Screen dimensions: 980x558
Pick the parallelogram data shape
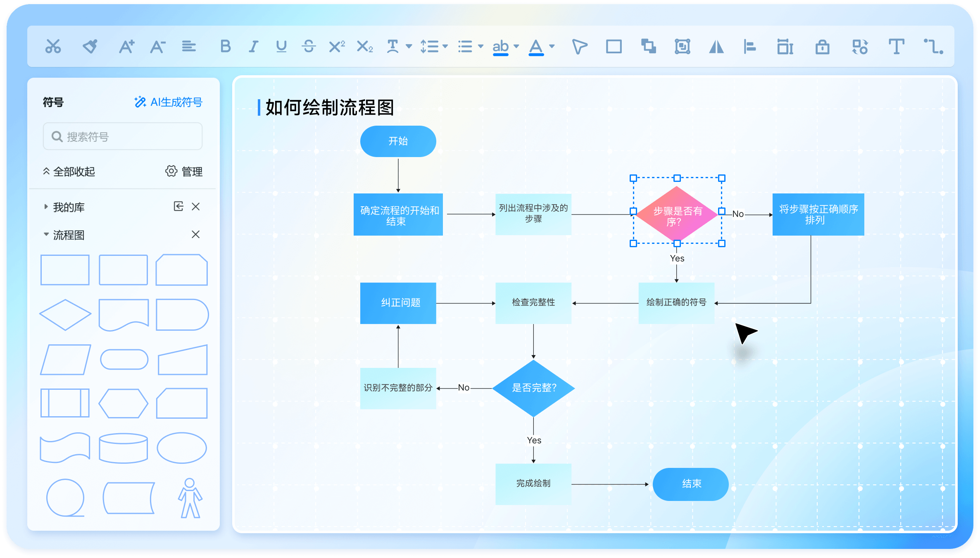coord(65,360)
